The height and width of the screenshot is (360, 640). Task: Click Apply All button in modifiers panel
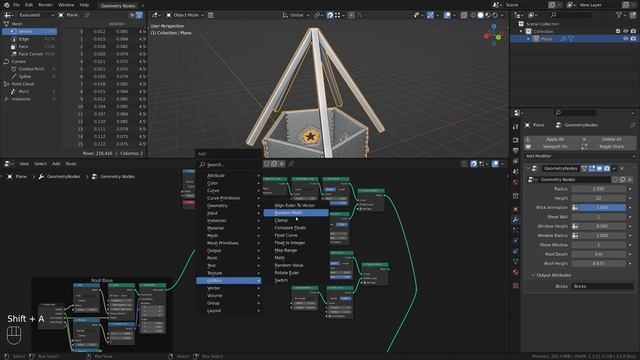(552, 139)
